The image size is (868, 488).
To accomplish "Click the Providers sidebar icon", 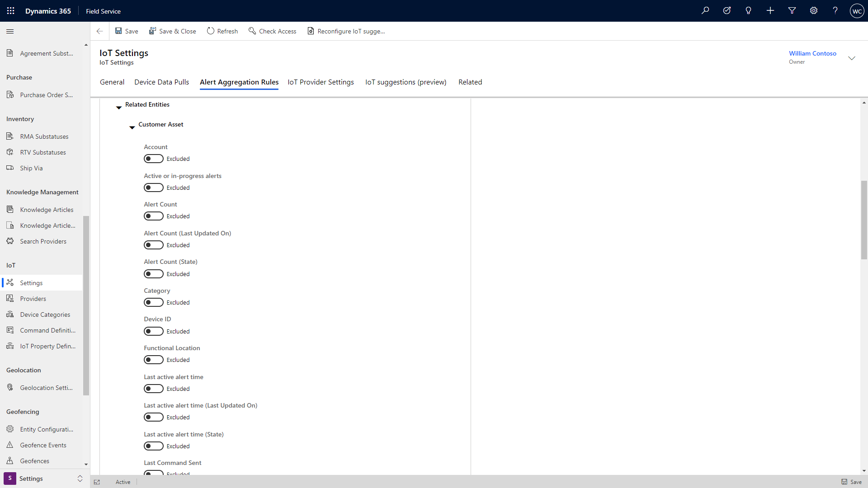I will coord(9,298).
